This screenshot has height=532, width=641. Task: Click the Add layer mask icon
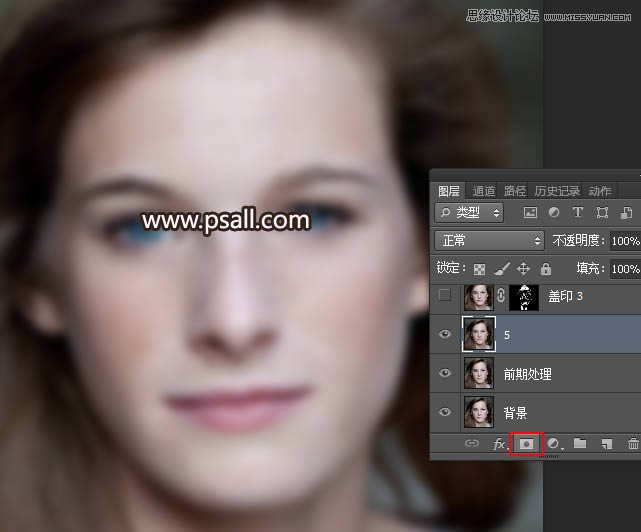[x=526, y=444]
